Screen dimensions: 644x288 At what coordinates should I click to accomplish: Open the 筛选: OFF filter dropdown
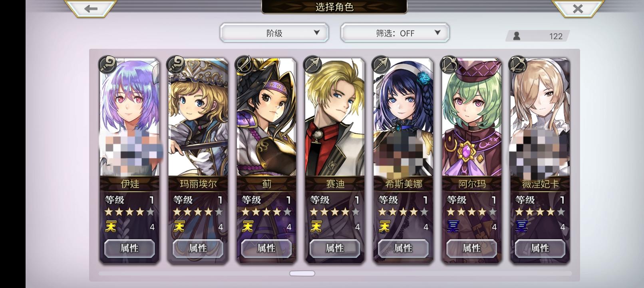click(x=395, y=33)
